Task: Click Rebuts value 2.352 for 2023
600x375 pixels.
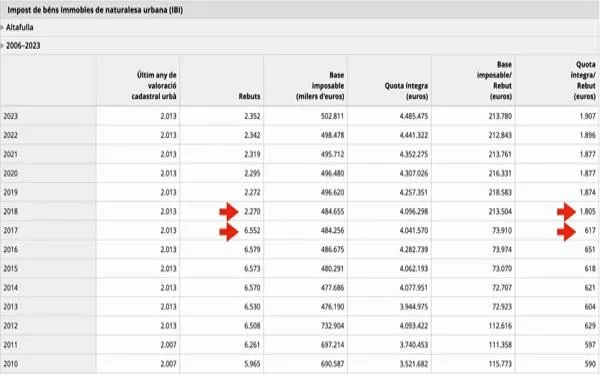Action: (252, 116)
